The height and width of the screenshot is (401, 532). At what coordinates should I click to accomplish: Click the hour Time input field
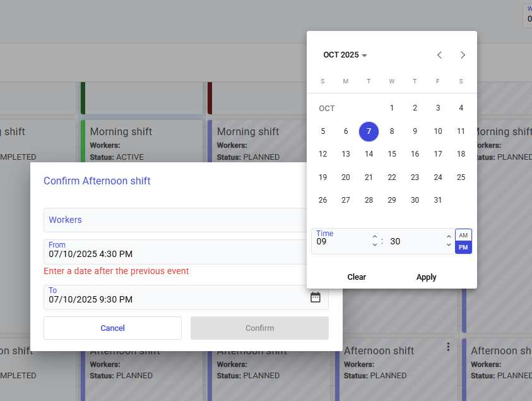point(341,241)
